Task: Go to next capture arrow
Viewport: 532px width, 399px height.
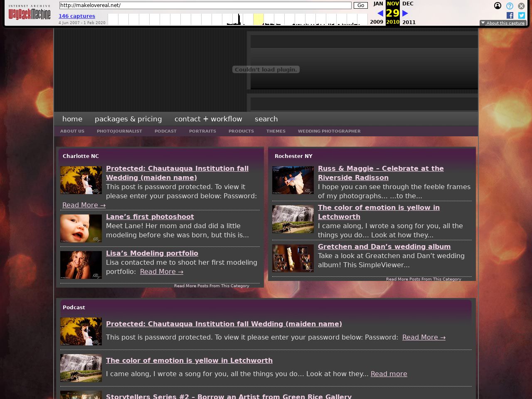Action: pos(405,13)
